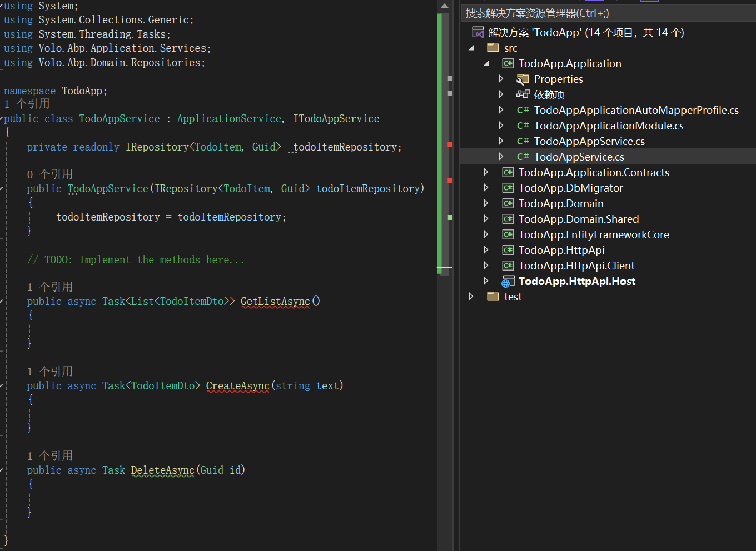Expand TodoAppApplicationAutoMapperProfile.cs node
The height and width of the screenshot is (551, 756).
(501, 110)
